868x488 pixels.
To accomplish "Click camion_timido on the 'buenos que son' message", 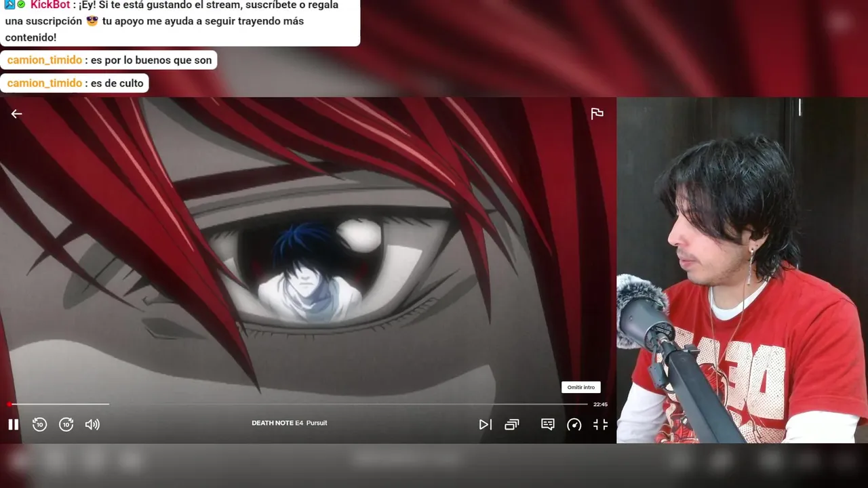I will coord(45,60).
